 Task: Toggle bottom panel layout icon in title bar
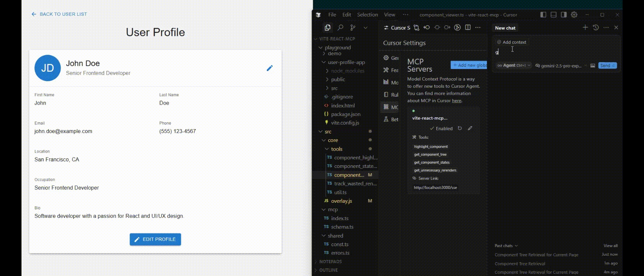pyautogui.click(x=554, y=15)
